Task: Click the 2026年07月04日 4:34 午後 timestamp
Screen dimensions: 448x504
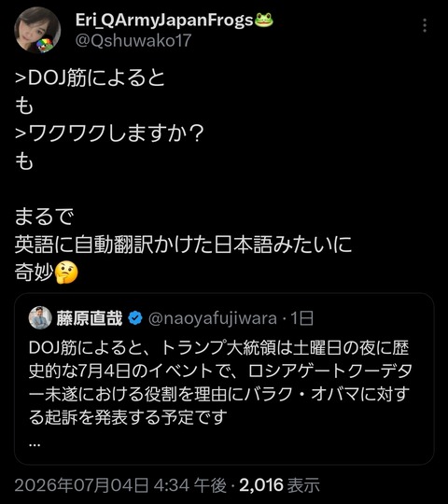Action: click(120, 485)
